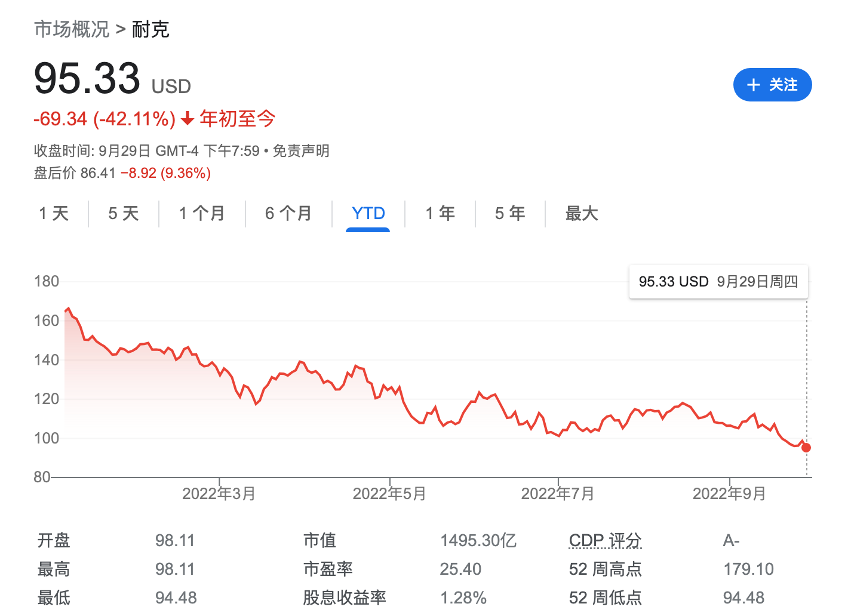Open the CDP 评分 link
Screen dimensions: 848x616
tap(605, 540)
